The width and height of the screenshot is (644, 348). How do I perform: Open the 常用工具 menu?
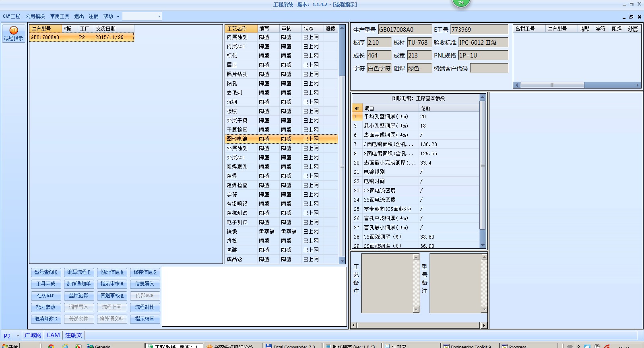coord(60,16)
